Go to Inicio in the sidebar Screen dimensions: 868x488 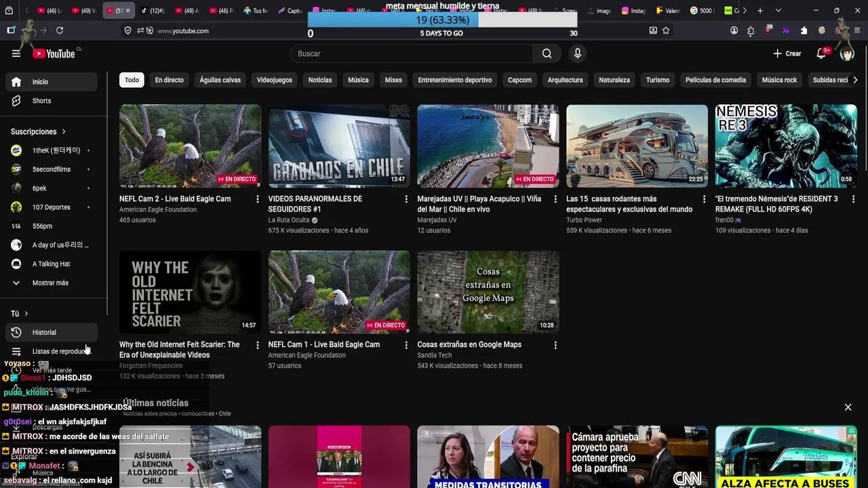pos(52,82)
